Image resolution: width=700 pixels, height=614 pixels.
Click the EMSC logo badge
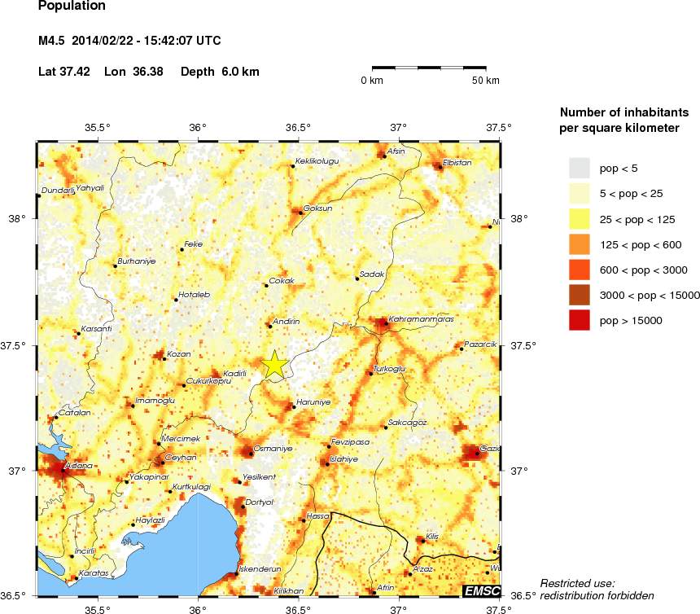pyautogui.click(x=483, y=590)
